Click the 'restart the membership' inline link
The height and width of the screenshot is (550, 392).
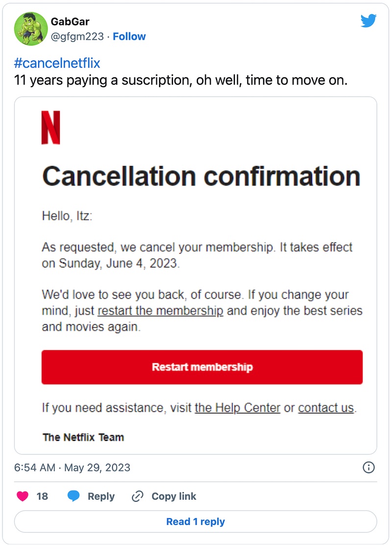(161, 311)
